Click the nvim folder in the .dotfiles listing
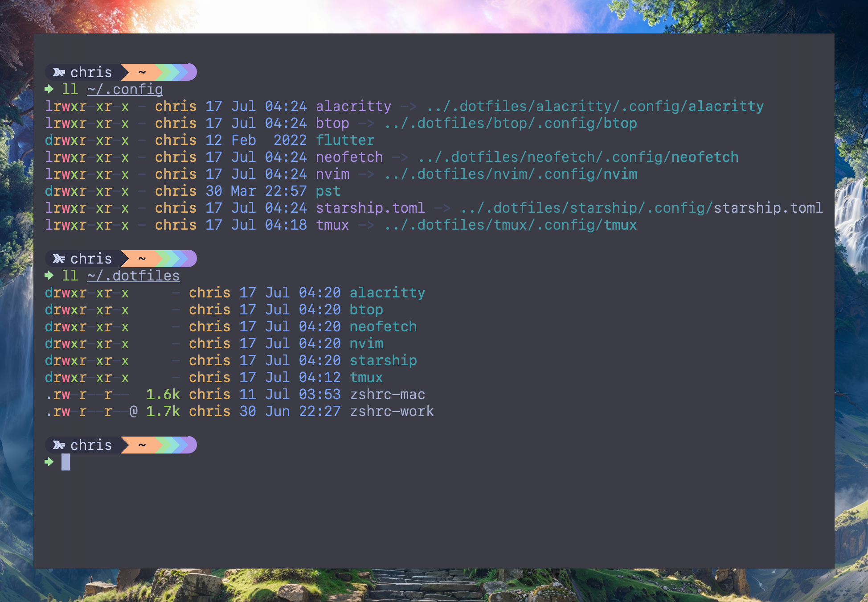 tap(366, 344)
